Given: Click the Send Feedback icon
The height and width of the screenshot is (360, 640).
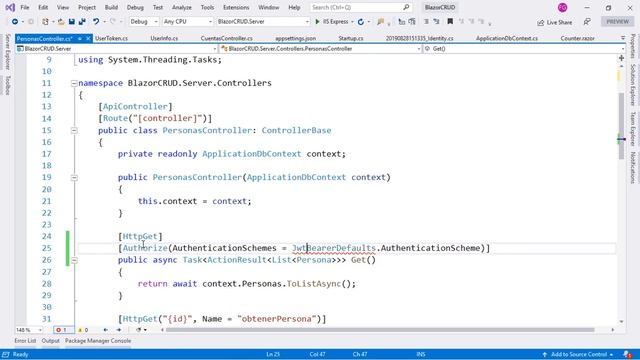Looking at the screenshot, I should [x=587, y=22].
